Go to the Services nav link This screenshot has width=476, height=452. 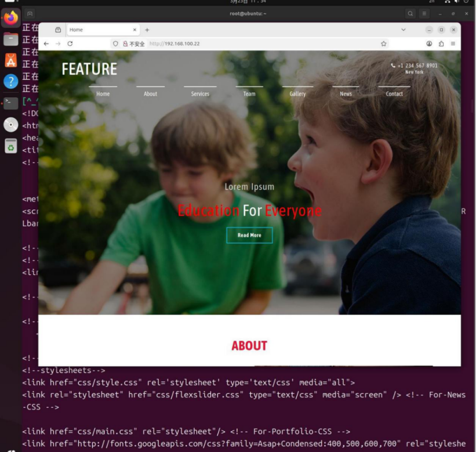click(x=200, y=94)
